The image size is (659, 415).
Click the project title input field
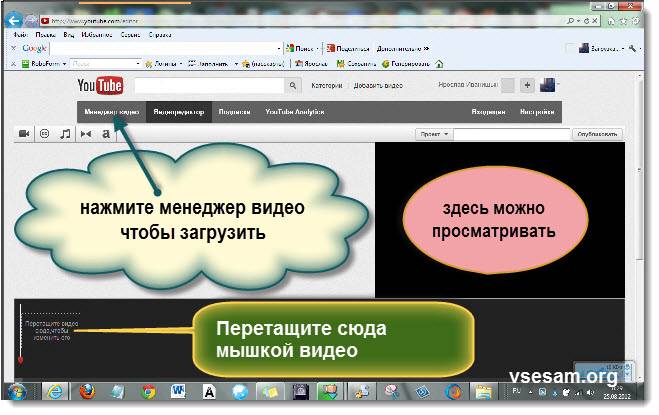click(x=510, y=133)
